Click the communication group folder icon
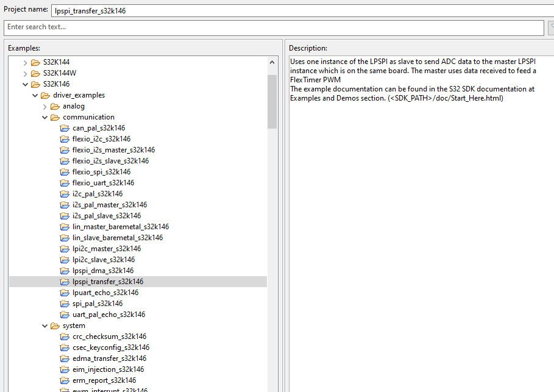554x392 pixels. [x=55, y=116]
